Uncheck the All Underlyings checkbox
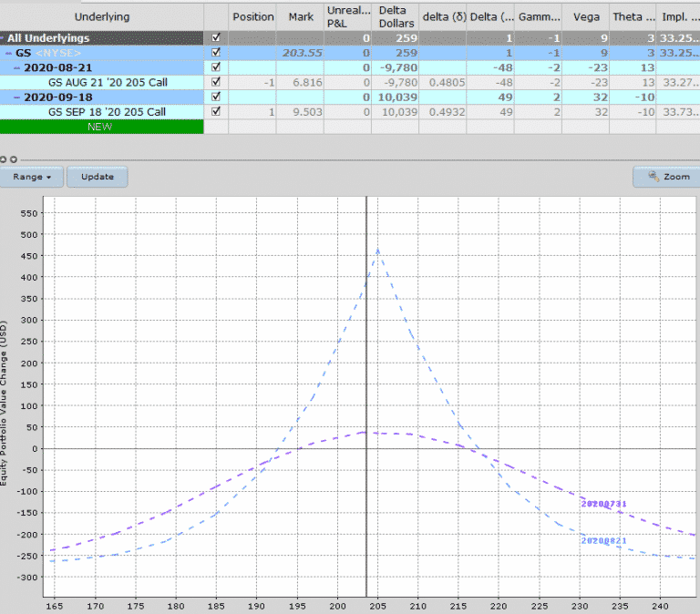Viewport: 700px width, 614px height. (215, 38)
